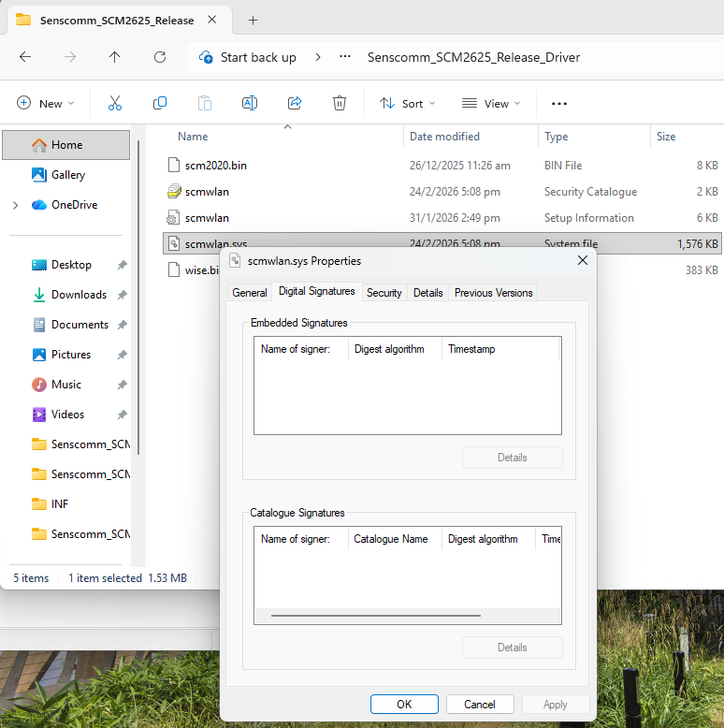724x728 pixels.
Task: Sort files by Name column header
Action: (193, 137)
